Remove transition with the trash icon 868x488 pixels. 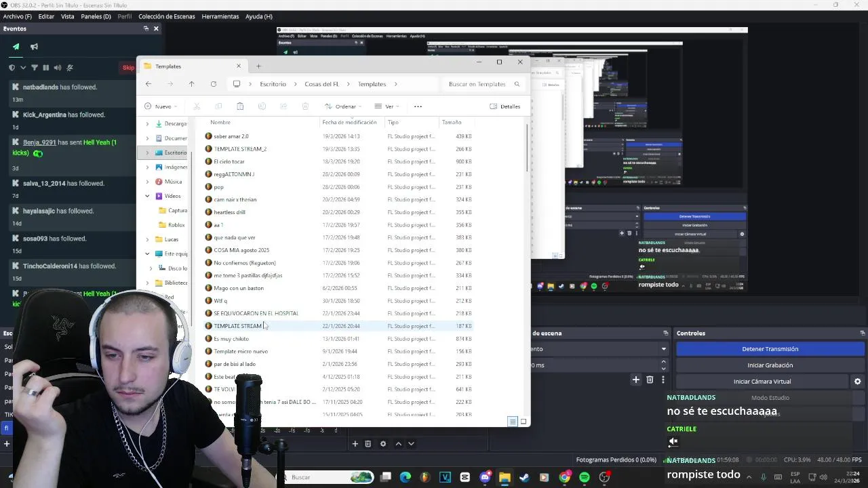(x=650, y=380)
